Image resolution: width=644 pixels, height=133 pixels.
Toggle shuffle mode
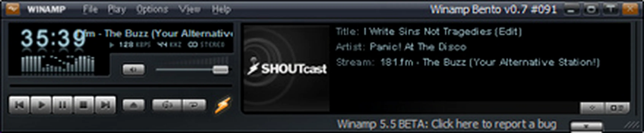pos(167,105)
